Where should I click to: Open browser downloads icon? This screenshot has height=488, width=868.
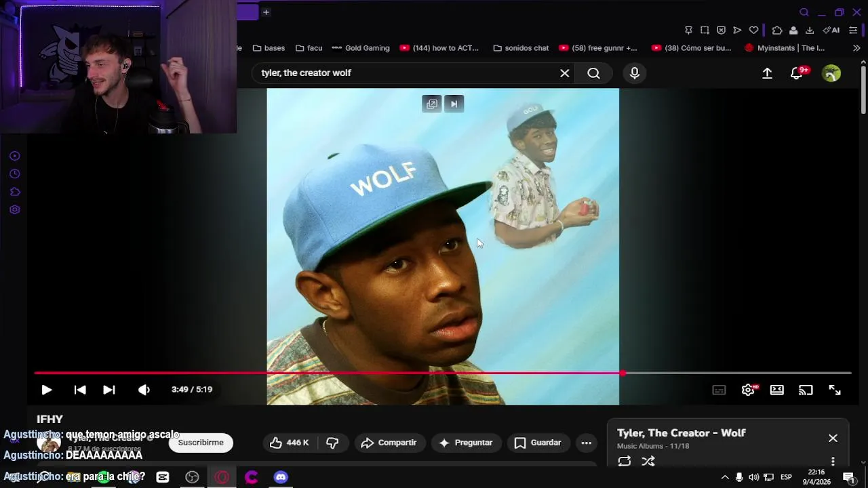[810, 30]
